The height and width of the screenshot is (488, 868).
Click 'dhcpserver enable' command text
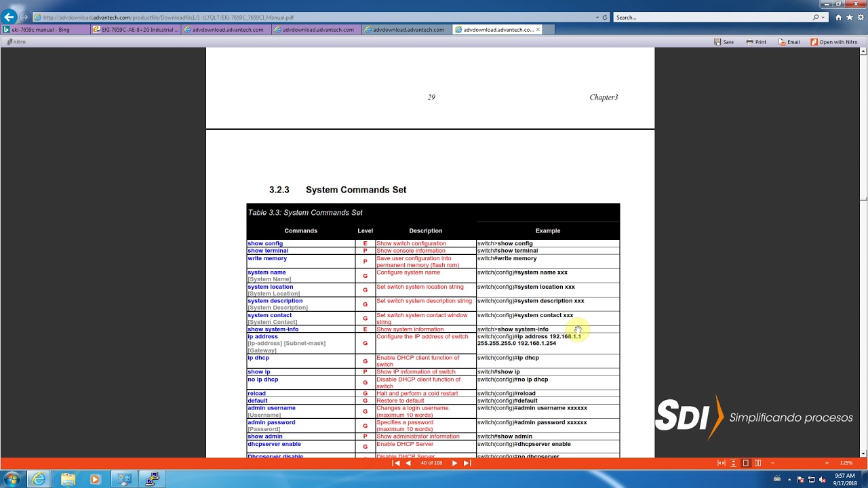coord(274,444)
